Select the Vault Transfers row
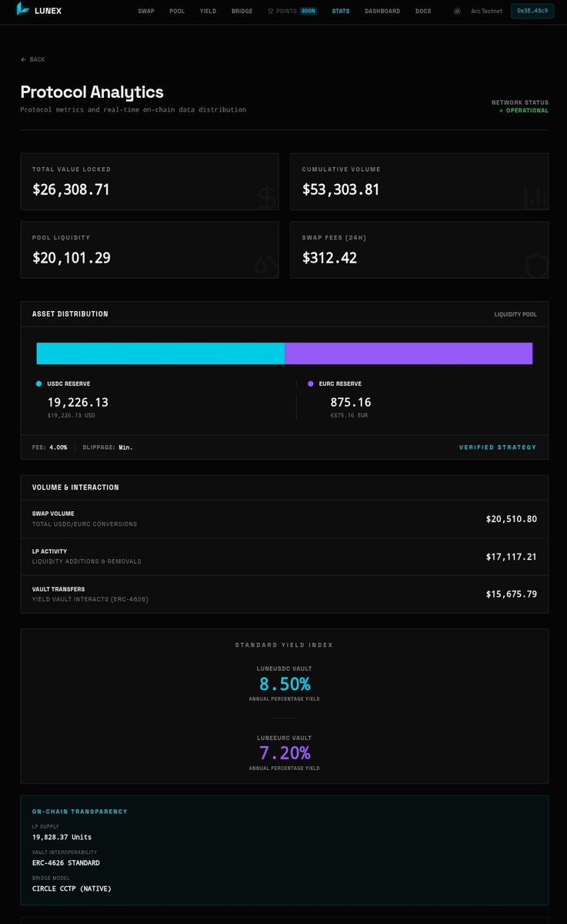The width and height of the screenshot is (567, 924). [285, 594]
